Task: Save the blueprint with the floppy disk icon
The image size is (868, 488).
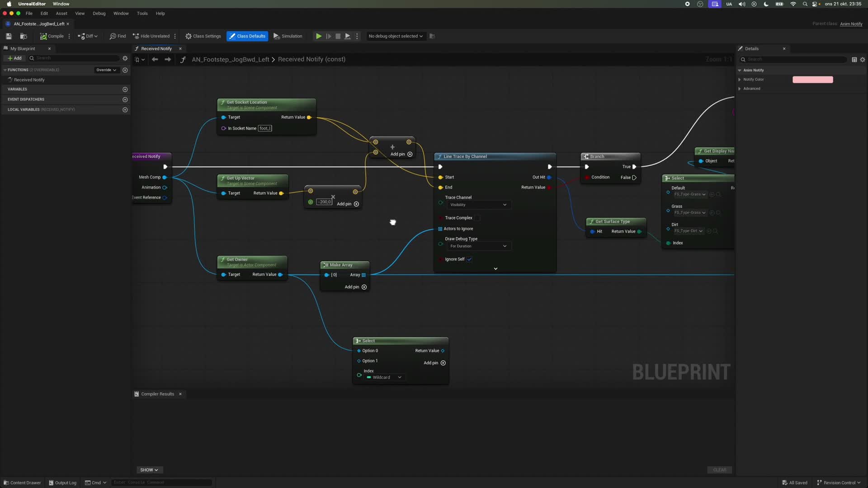Action: 9,36
